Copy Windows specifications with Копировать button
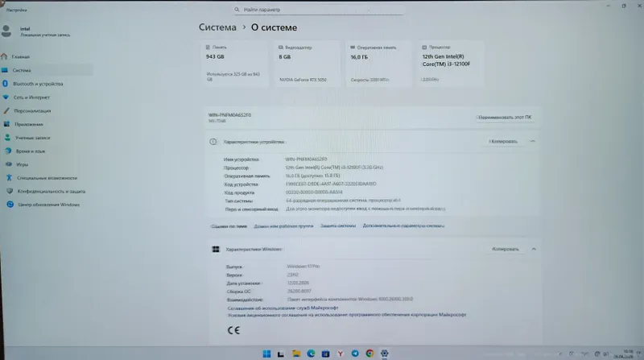644x360 pixels. pyautogui.click(x=506, y=249)
